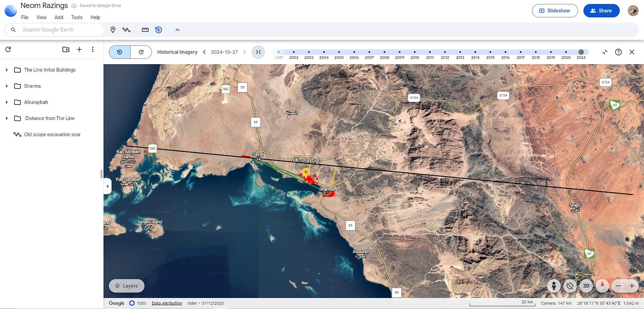Open the Tools menu
This screenshot has height=309, width=644.
pos(77,17)
